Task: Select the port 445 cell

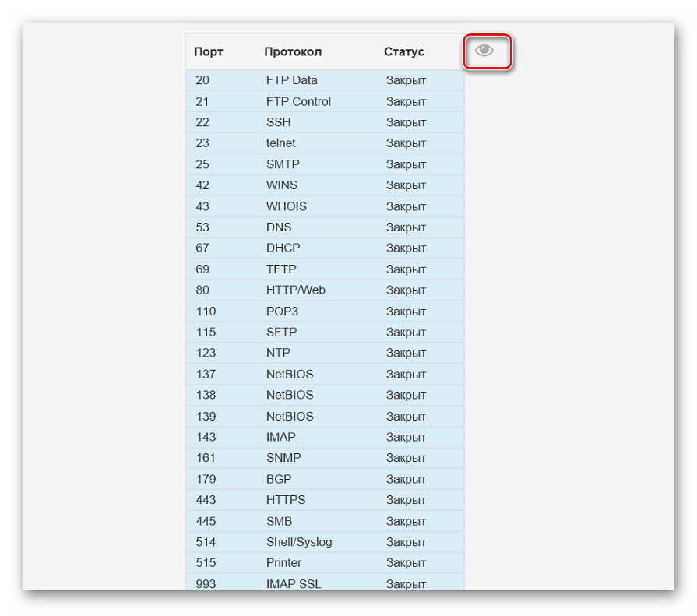Action: tap(206, 521)
